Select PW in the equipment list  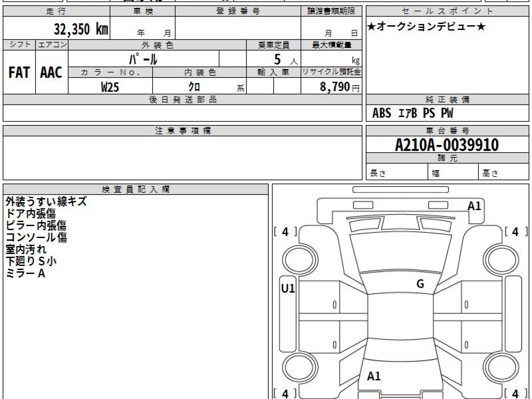tap(447, 113)
